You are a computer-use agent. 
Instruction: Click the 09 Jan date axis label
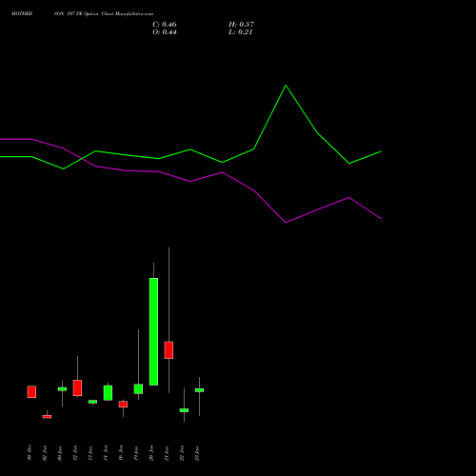tap(60, 453)
